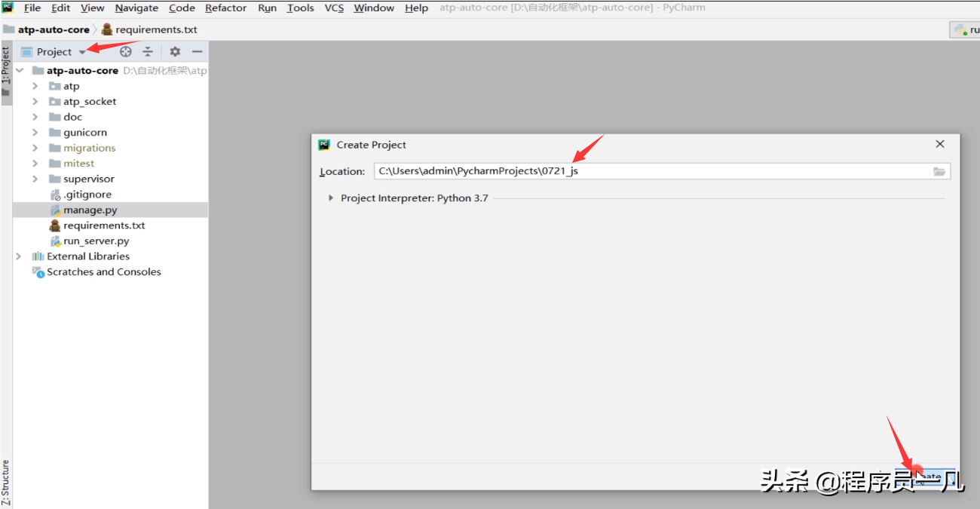Open the Code menu
Image resolution: width=980 pixels, height=509 pixels.
[x=182, y=8]
